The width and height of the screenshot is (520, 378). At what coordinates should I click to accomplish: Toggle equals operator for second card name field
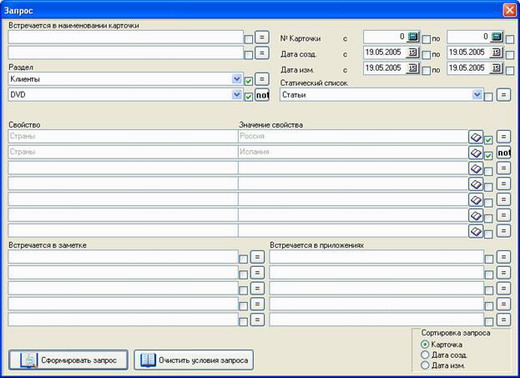[x=262, y=53]
